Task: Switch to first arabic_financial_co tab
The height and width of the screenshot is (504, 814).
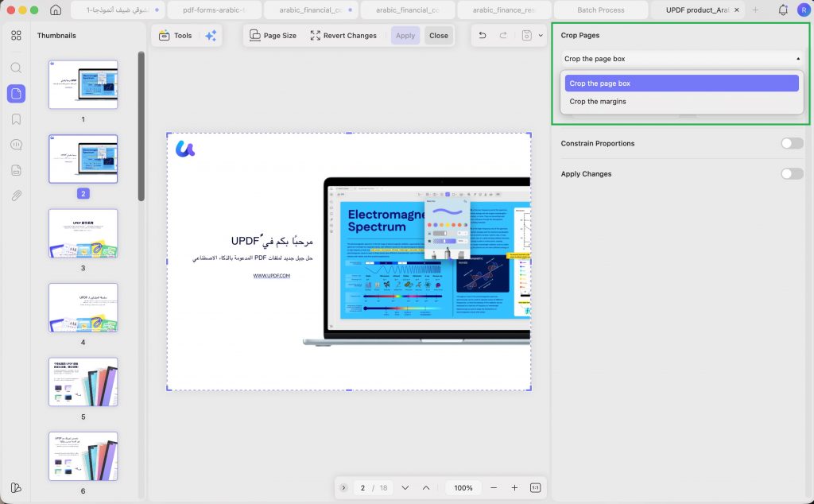Action: click(x=311, y=10)
